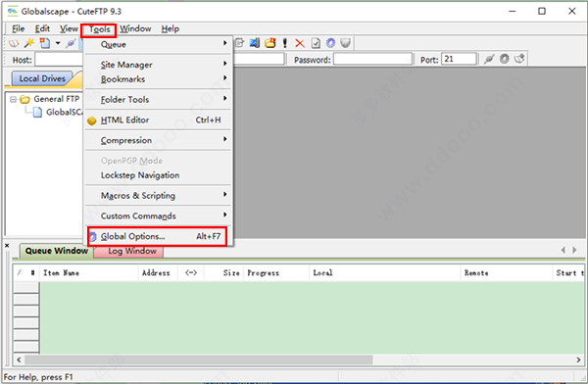Select the GlobalSC site entry

pyautogui.click(x=64, y=112)
